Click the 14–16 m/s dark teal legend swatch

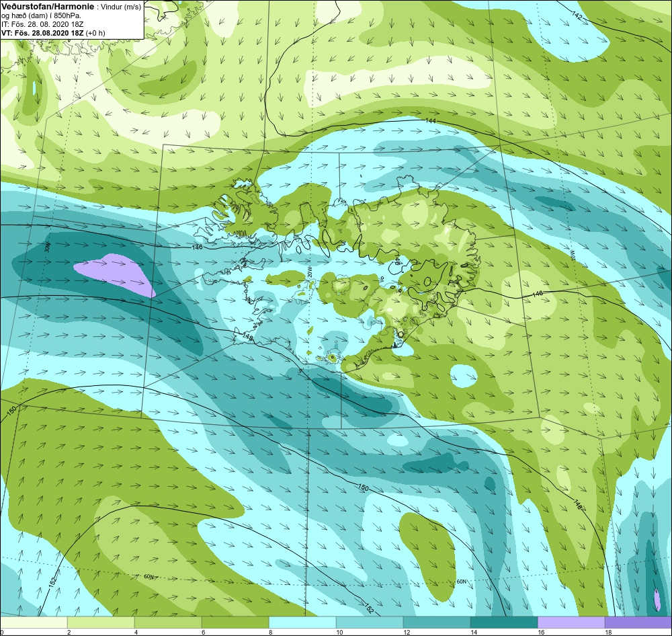point(504,622)
